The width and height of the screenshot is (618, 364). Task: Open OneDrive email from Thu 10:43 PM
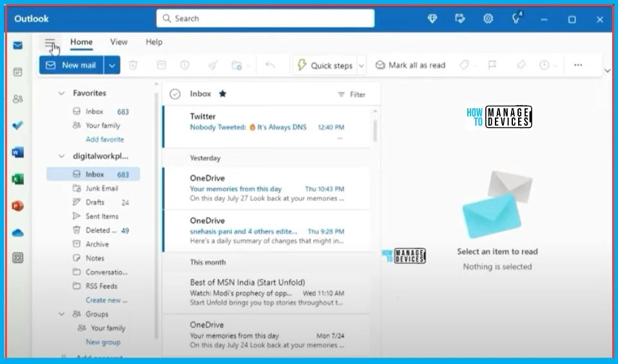click(x=267, y=188)
